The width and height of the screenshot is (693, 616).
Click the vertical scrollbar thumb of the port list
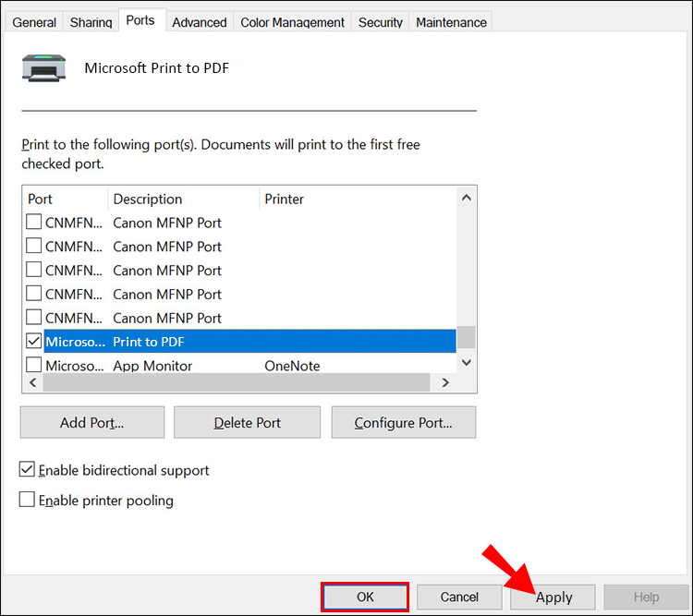click(467, 337)
